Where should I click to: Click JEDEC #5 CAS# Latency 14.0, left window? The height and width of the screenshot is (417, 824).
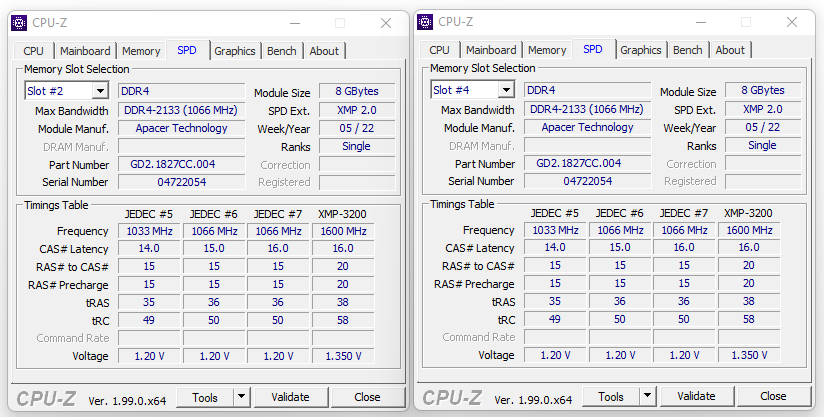click(149, 248)
